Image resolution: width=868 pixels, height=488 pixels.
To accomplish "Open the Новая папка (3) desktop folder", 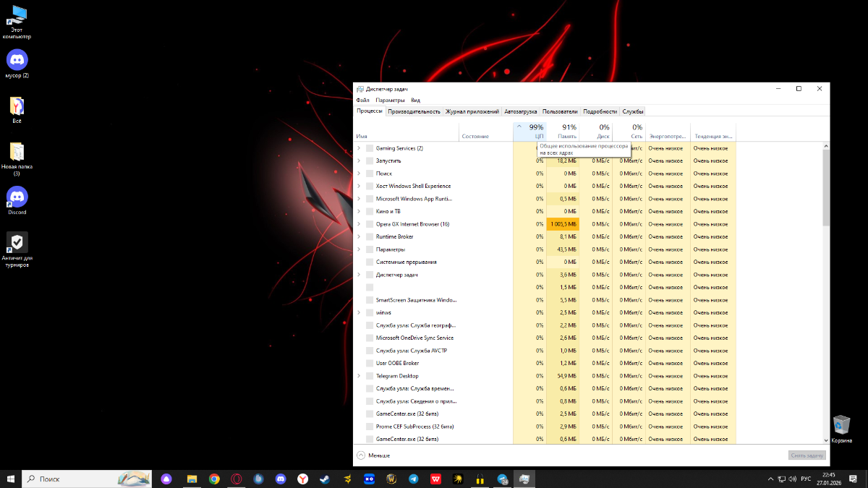I will point(17,152).
